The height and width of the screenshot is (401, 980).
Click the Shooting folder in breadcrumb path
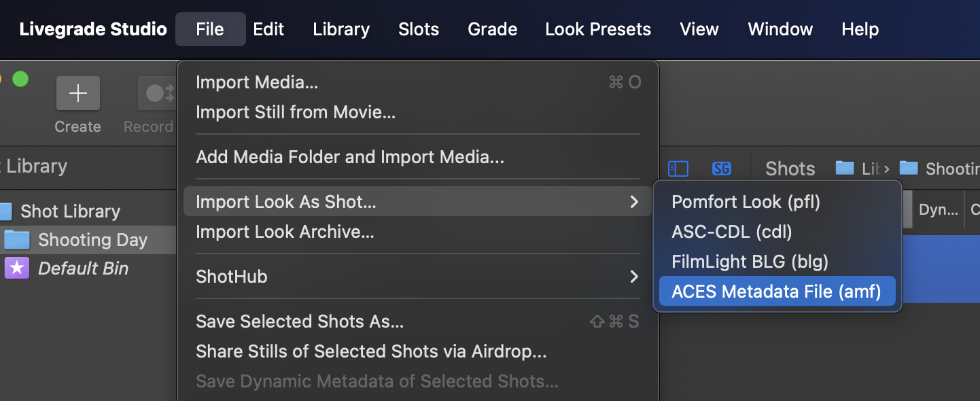click(938, 169)
